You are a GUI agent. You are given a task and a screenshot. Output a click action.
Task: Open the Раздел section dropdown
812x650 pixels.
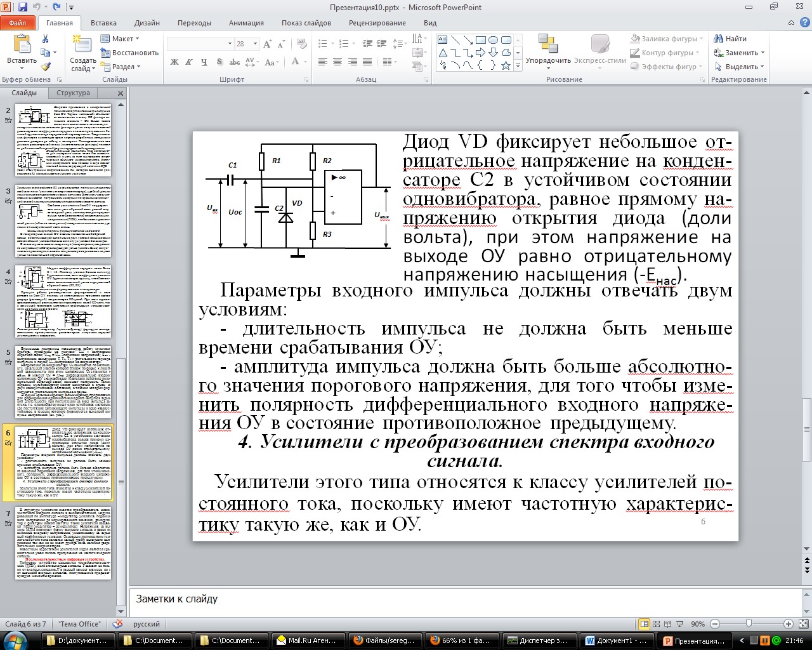[121, 67]
